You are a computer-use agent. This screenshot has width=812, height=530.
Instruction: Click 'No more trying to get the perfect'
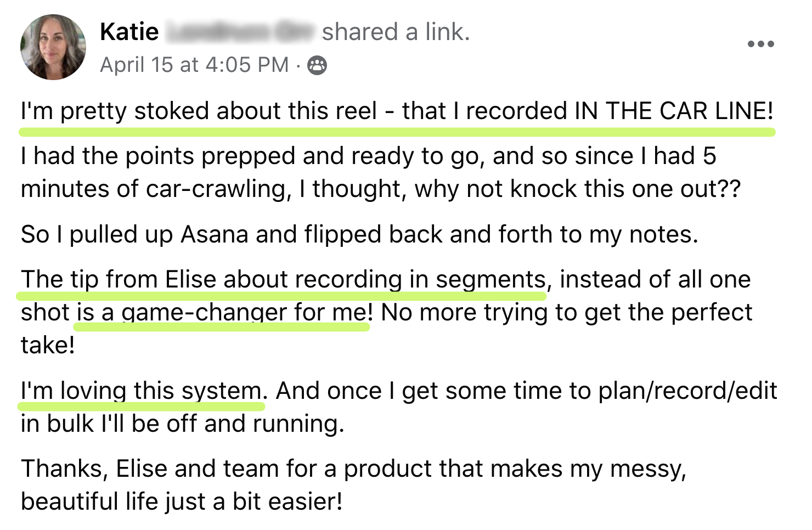point(566,312)
